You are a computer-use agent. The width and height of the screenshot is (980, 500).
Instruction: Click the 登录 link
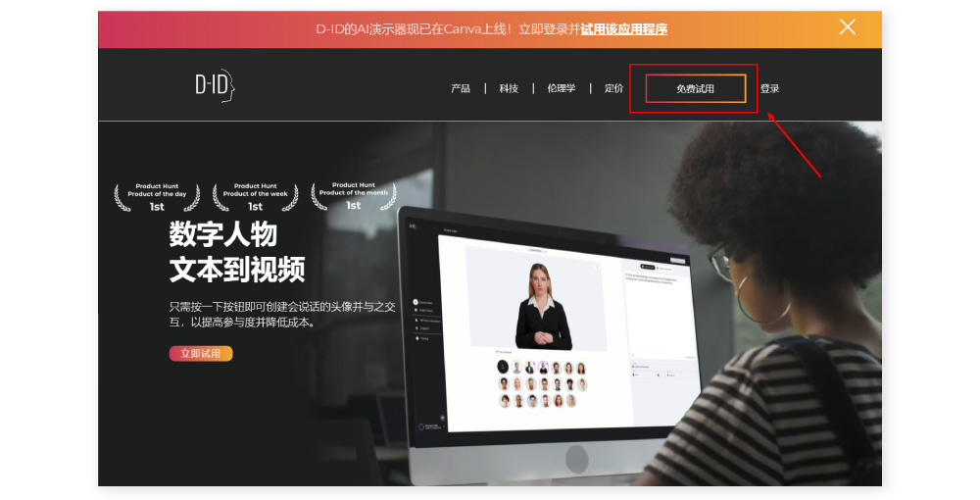click(770, 89)
